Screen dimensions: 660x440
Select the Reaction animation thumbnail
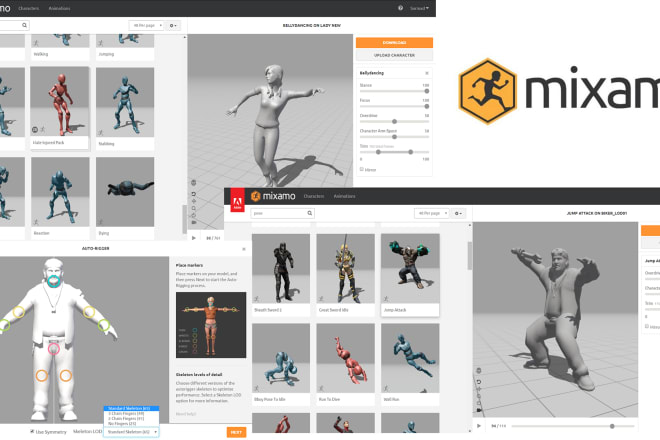(x=60, y=192)
